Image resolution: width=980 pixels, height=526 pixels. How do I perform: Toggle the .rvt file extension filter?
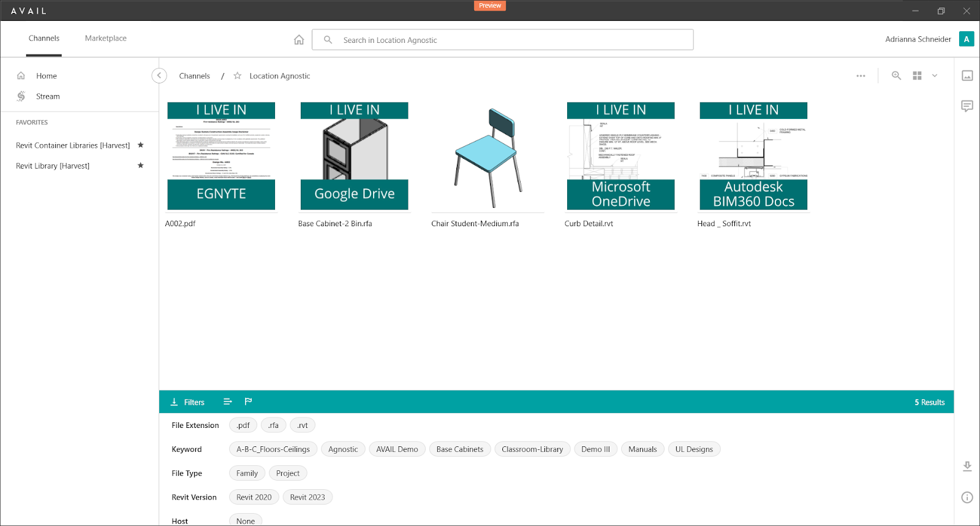click(303, 425)
